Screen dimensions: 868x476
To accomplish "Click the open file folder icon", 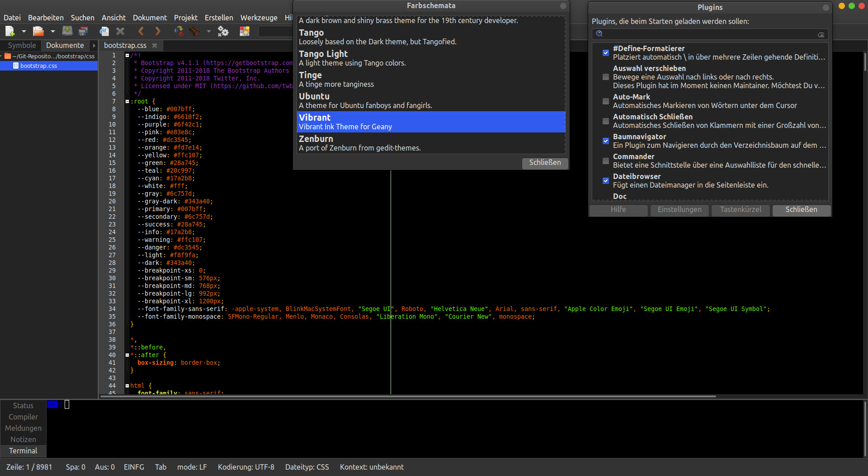I will (38, 31).
